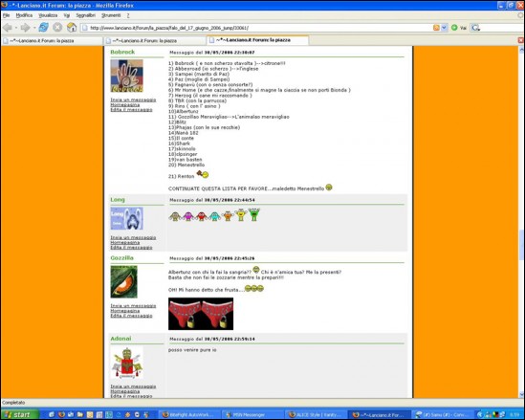Go to the Home page icon

(x=72, y=28)
